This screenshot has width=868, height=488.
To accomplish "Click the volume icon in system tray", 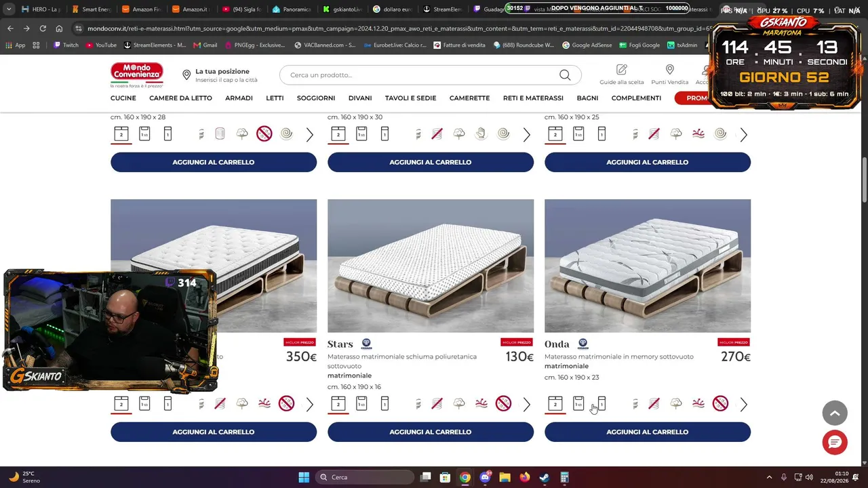I will click(809, 477).
